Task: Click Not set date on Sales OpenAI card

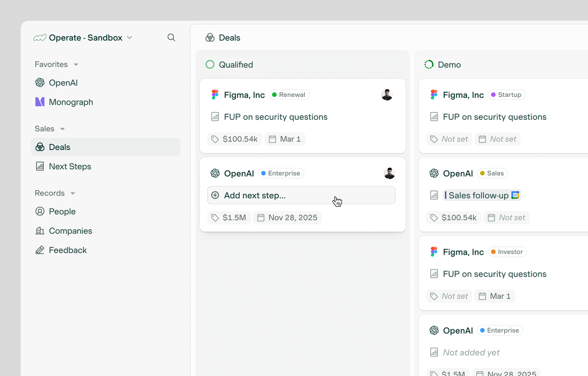Action: coord(507,217)
